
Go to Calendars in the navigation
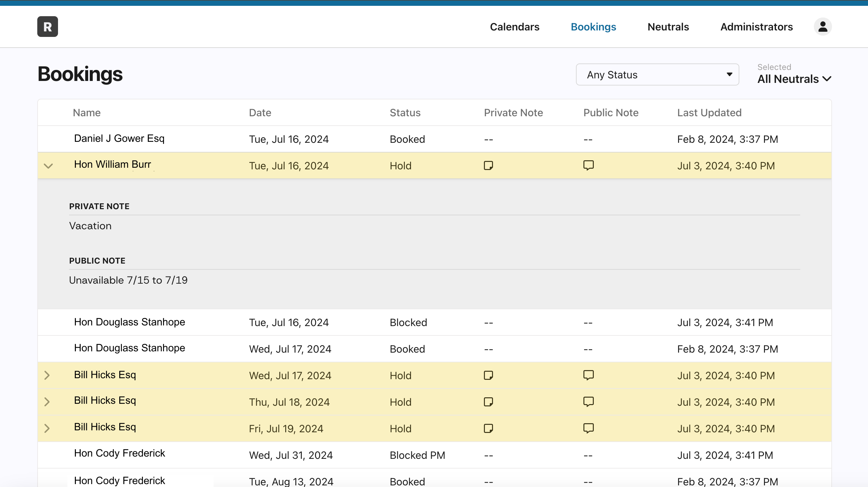514,27
